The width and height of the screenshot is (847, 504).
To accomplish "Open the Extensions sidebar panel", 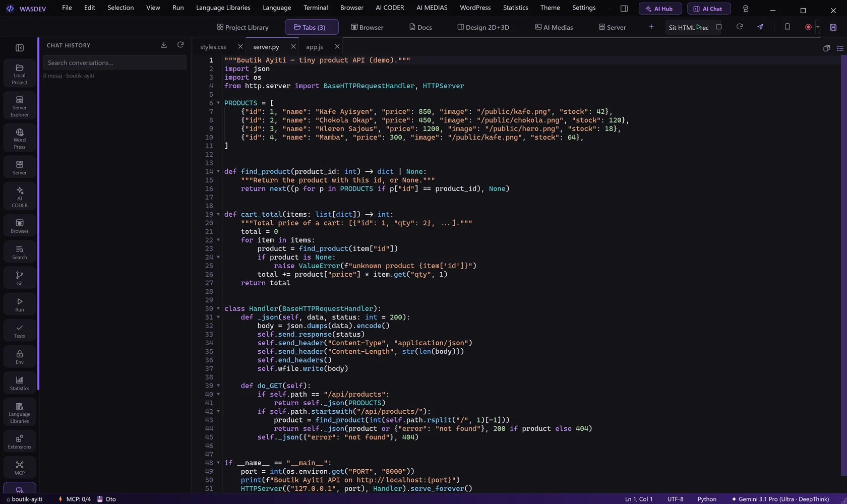I will 20,442.
